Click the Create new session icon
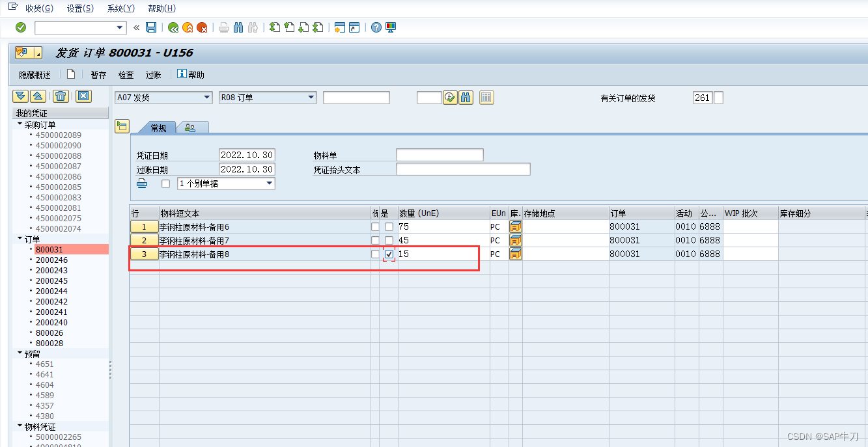 [x=339, y=27]
